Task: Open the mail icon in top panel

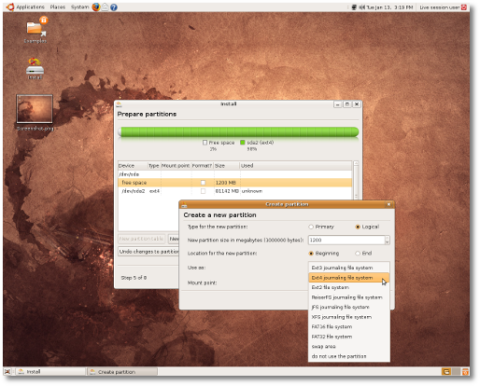Action: tap(105, 7)
